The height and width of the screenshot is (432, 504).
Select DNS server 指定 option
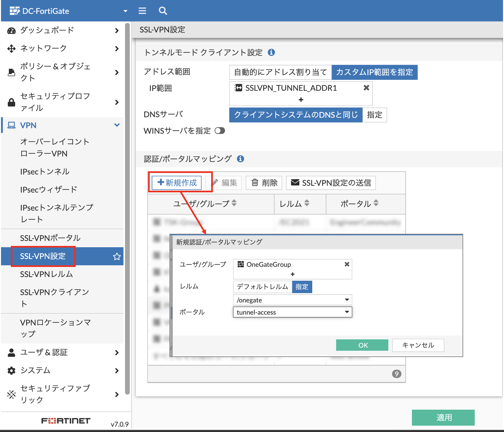pyautogui.click(x=374, y=115)
